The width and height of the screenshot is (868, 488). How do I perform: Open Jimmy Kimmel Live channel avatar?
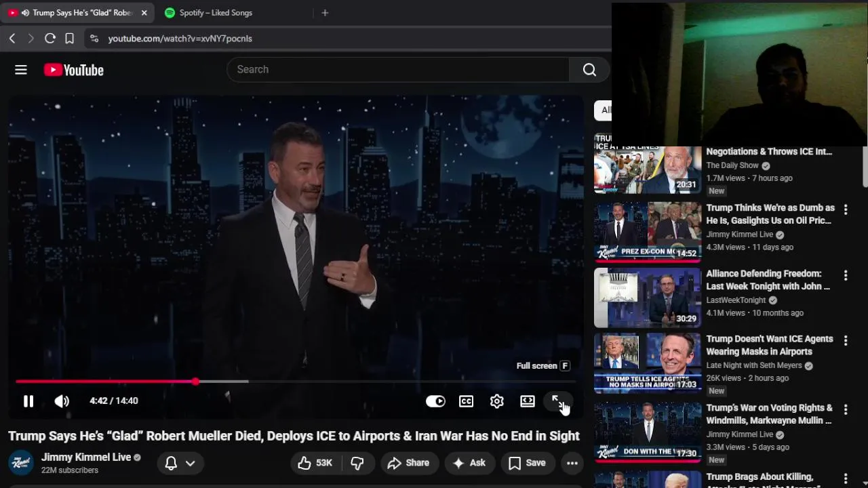21,463
